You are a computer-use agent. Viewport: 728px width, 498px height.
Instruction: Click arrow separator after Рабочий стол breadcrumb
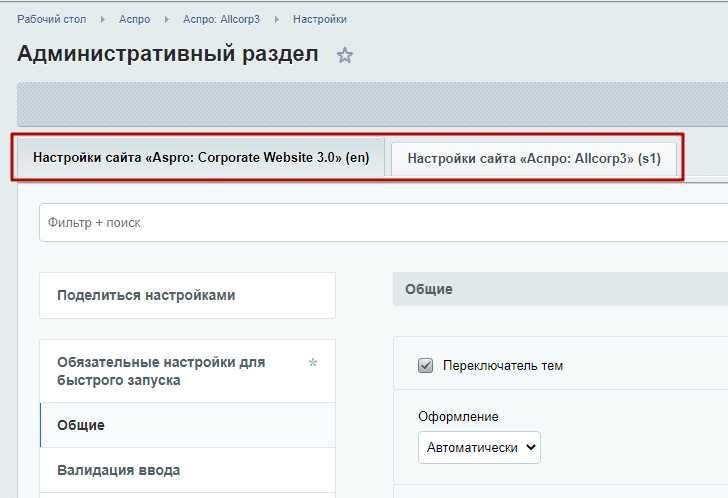pos(103,19)
